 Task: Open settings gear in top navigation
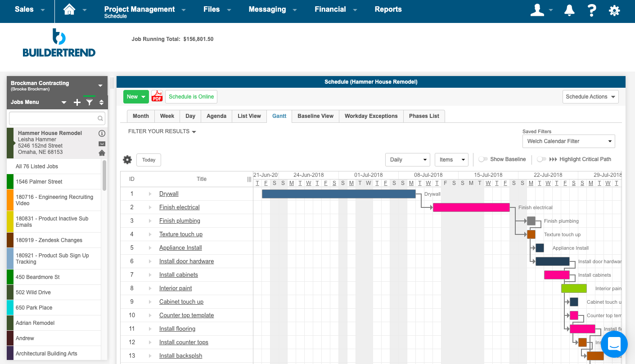pyautogui.click(x=614, y=10)
